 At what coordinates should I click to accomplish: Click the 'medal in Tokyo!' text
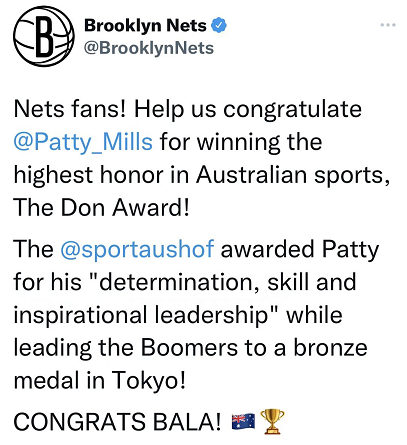99,381
